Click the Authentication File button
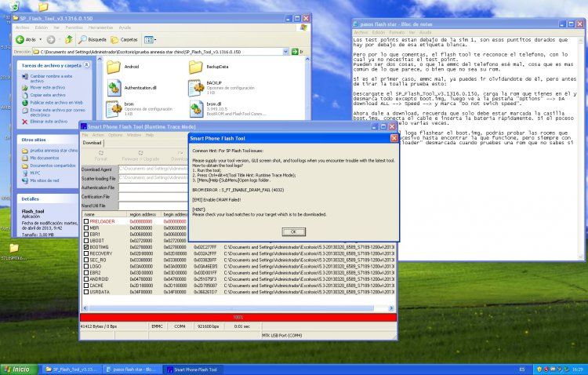The width and height of the screenshot is (588, 375). pyautogui.click(x=100, y=187)
